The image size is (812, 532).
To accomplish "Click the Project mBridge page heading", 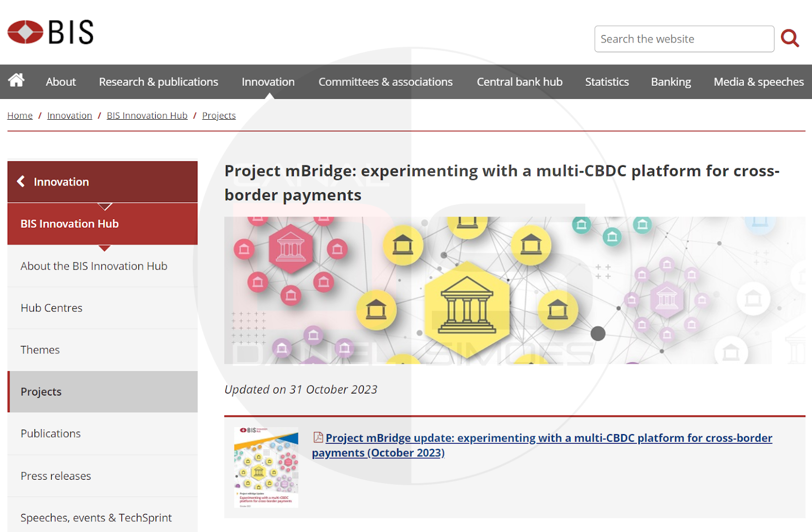I will click(x=502, y=183).
